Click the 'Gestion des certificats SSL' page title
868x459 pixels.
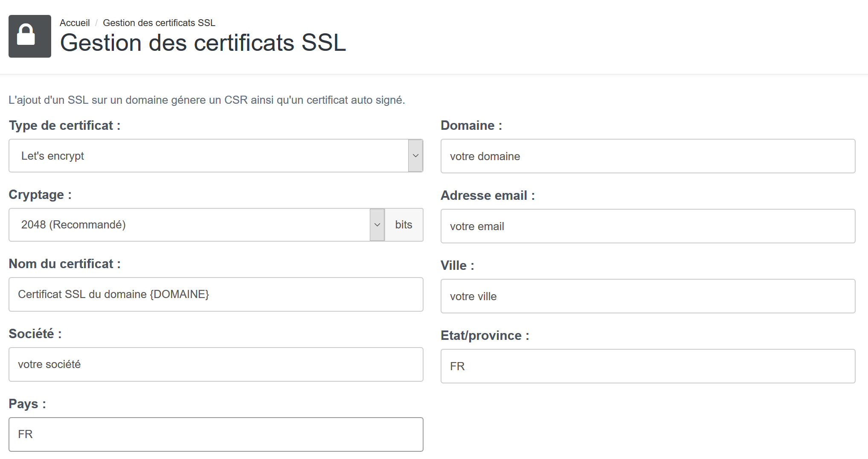pyautogui.click(x=203, y=43)
